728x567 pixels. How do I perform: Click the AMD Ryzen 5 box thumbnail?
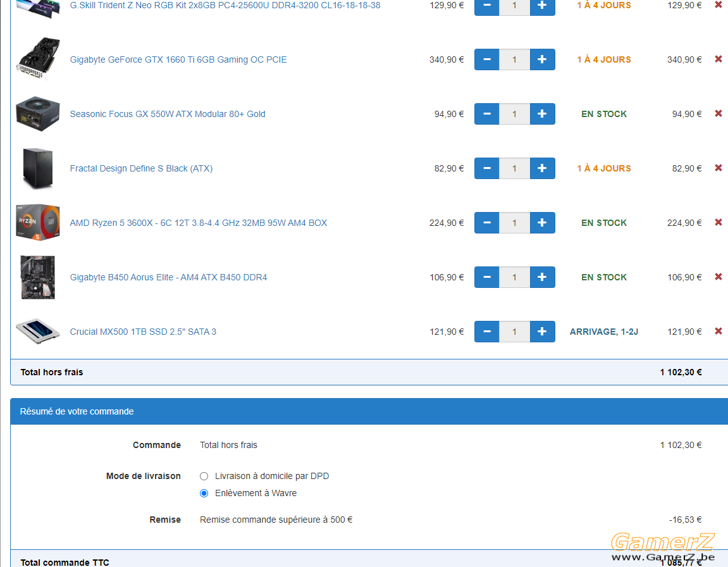38,222
